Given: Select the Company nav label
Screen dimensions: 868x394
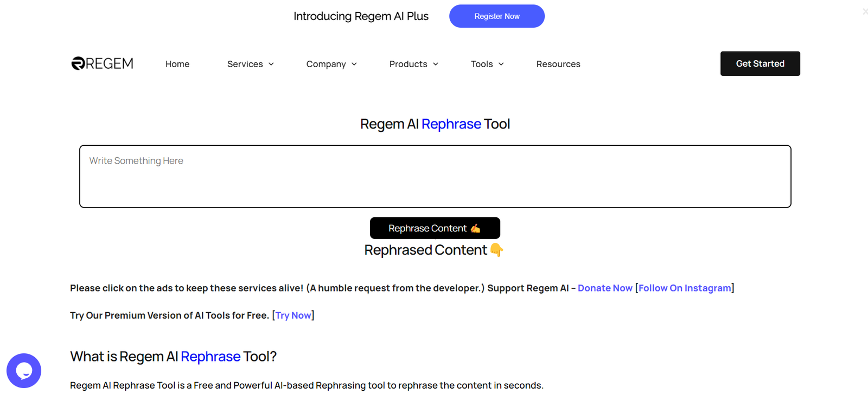Looking at the screenshot, I should pyautogui.click(x=325, y=64).
